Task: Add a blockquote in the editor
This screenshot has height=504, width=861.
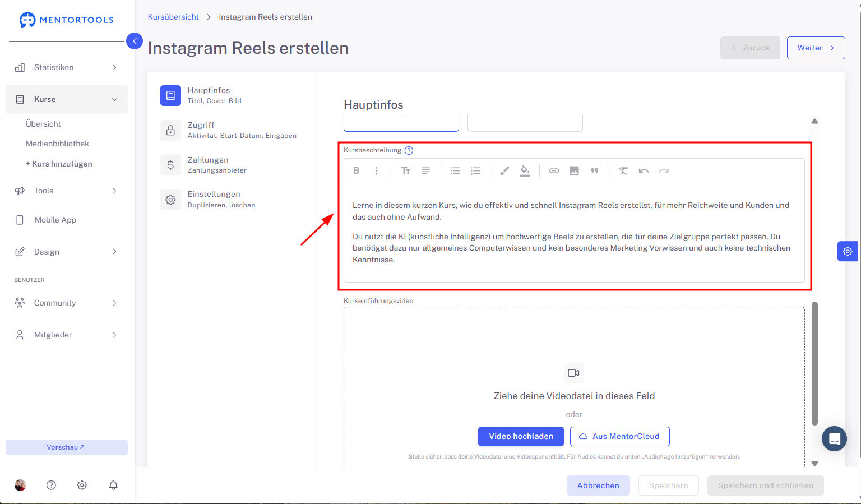Action: pyautogui.click(x=594, y=171)
